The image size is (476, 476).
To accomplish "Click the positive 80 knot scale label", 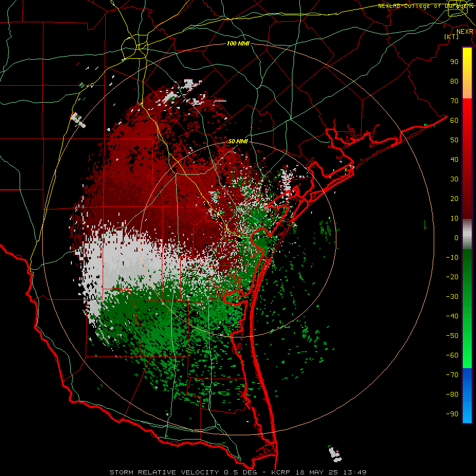I will point(454,81).
